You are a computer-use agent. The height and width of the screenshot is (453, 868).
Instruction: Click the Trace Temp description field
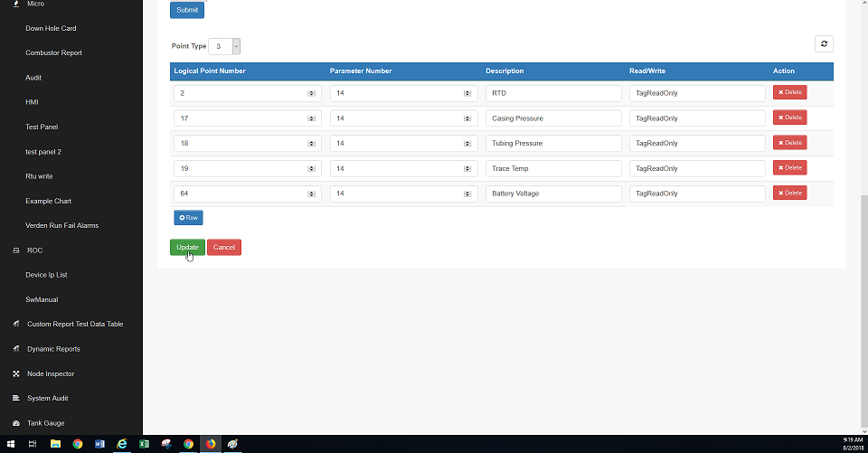click(553, 168)
